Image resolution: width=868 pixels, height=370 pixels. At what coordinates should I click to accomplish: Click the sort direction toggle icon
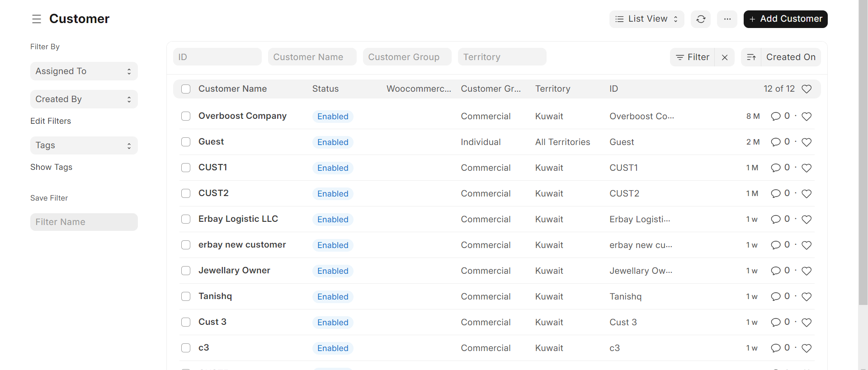click(x=751, y=57)
